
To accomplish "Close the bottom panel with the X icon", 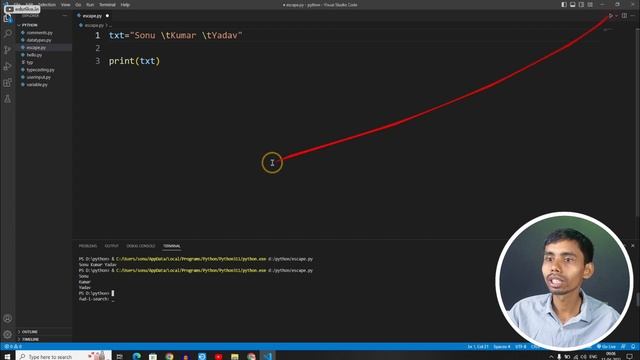I will (633, 246).
